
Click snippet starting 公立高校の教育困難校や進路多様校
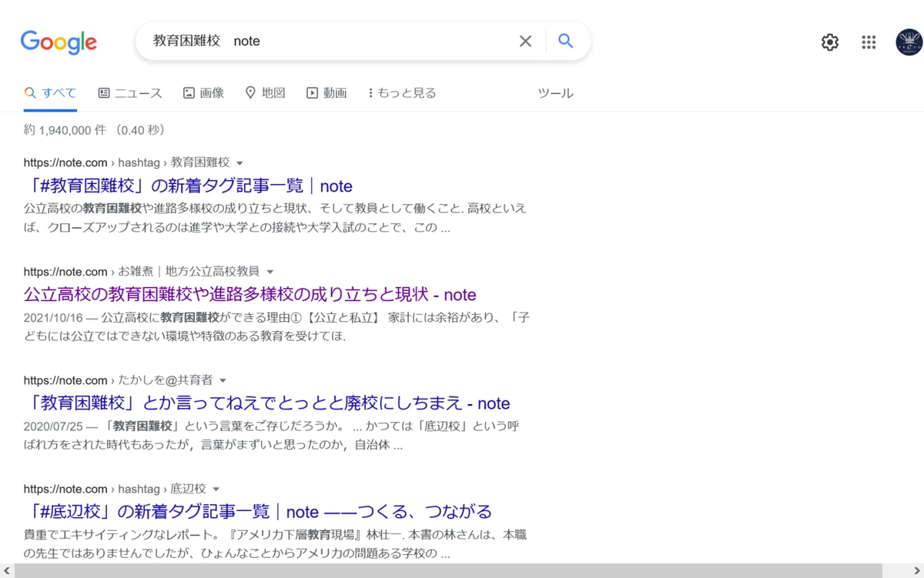[x=276, y=218]
